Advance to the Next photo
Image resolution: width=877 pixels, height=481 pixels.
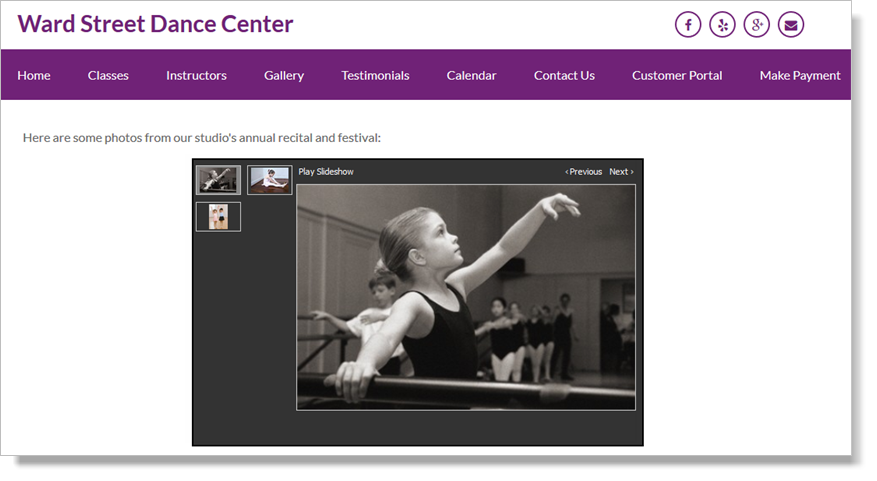[x=621, y=172]
